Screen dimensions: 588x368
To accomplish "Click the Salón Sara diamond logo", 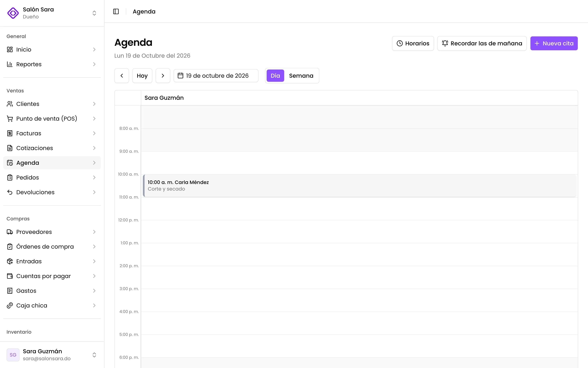I will tap(13, 13).
